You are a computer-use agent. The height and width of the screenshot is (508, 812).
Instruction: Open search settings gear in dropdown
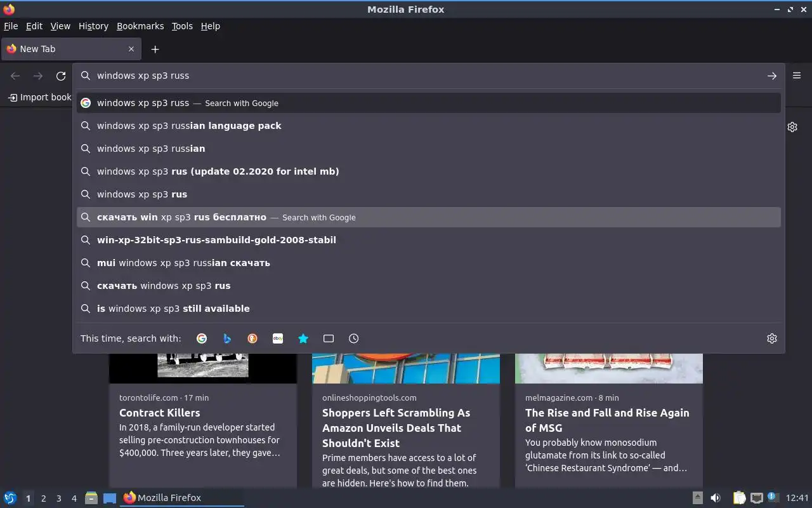tap(772, 338)
